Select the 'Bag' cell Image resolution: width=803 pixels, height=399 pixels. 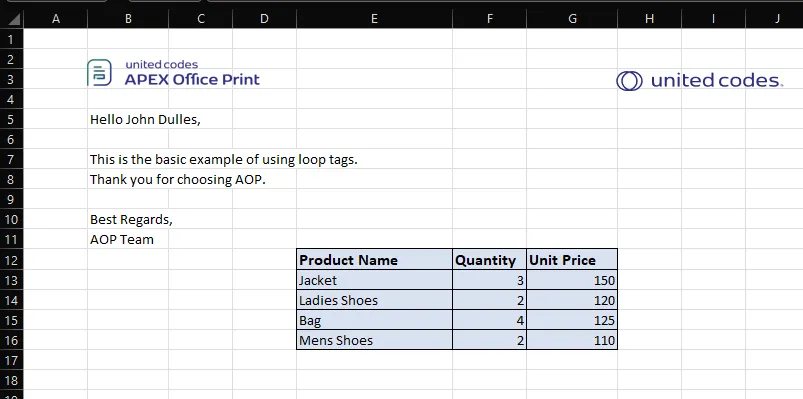pyautogui.click(x=374, y=320)
